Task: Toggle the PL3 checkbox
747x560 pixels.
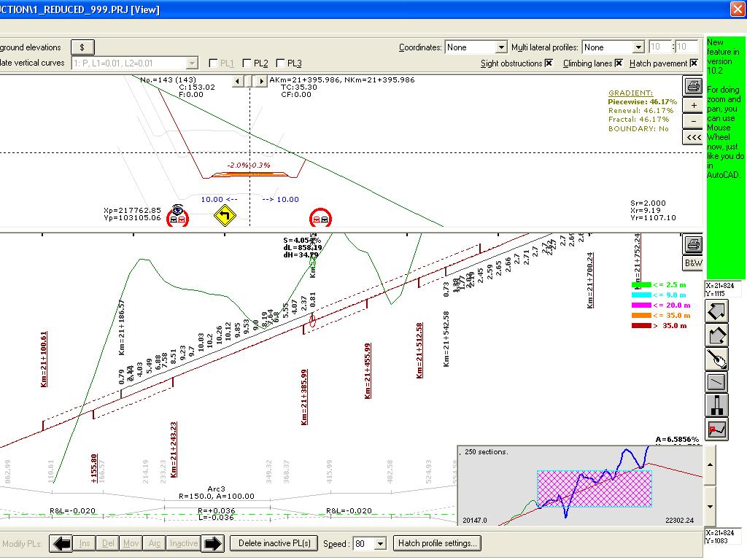Action: click(x=280, y=63)
